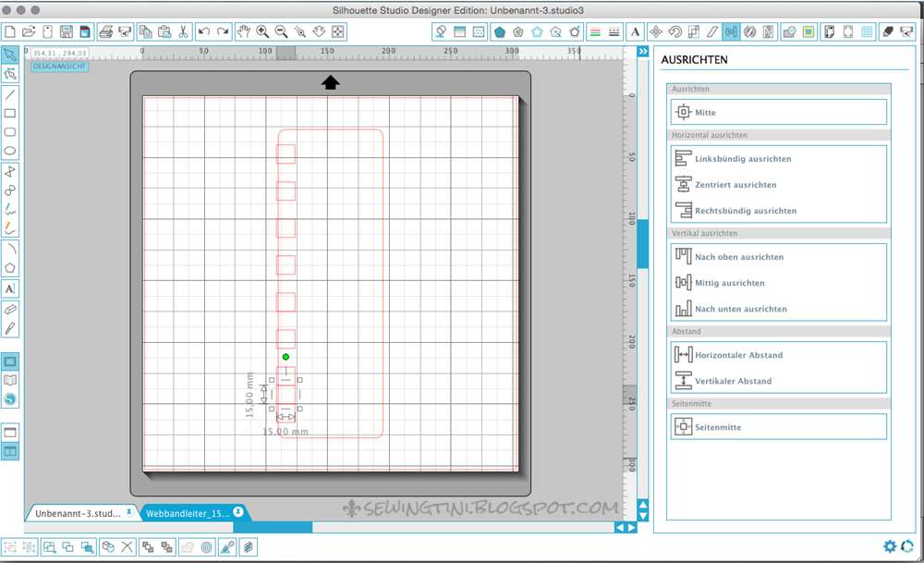Select the eraser tool

tap(10, 310)
